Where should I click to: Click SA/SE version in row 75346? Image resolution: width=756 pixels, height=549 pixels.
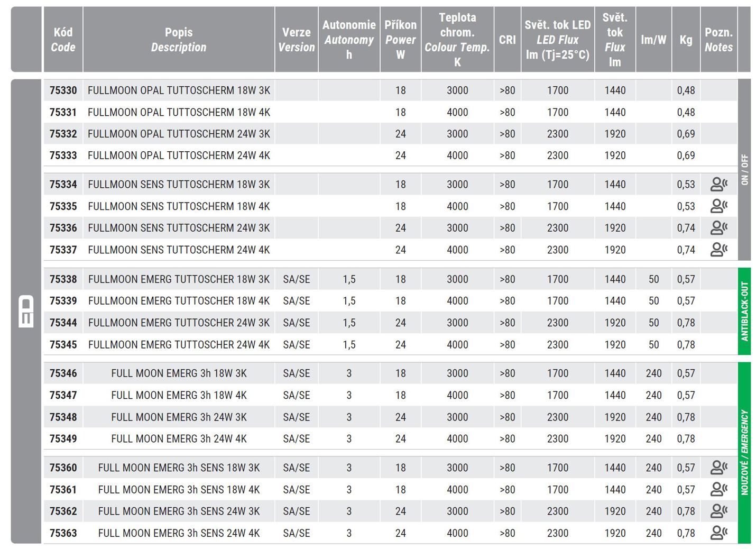pyautogui.click(x=297, y=373)
